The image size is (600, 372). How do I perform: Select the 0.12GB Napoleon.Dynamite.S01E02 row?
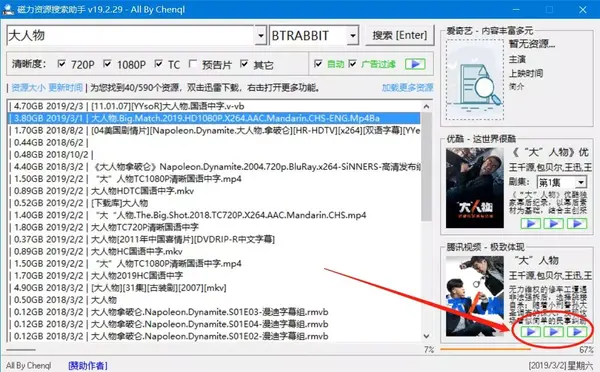[214, 336]
